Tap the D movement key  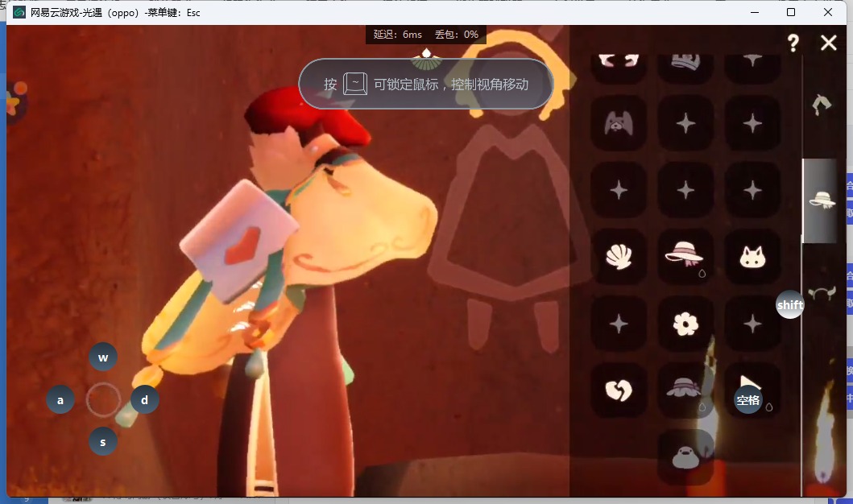click(x=145, y=399)
